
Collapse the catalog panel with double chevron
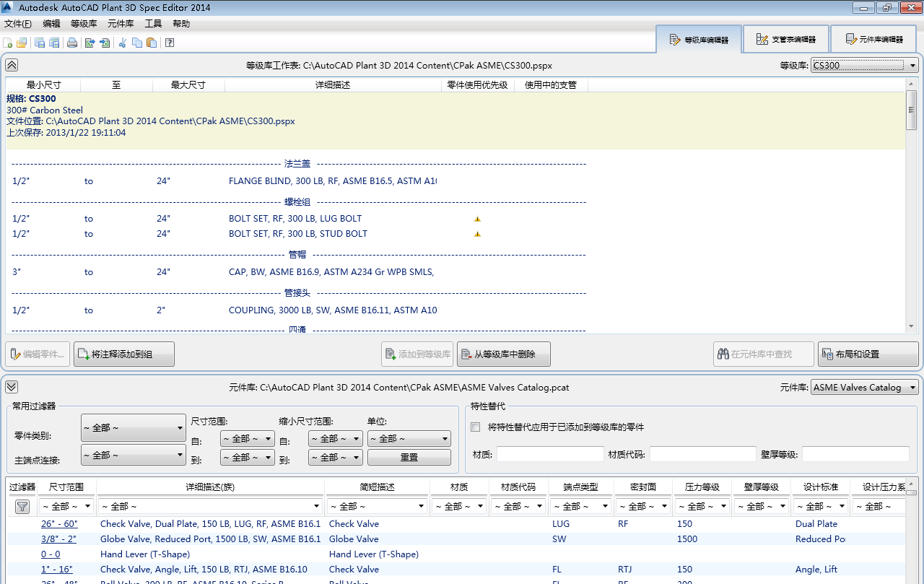click(x=12, y=387)
